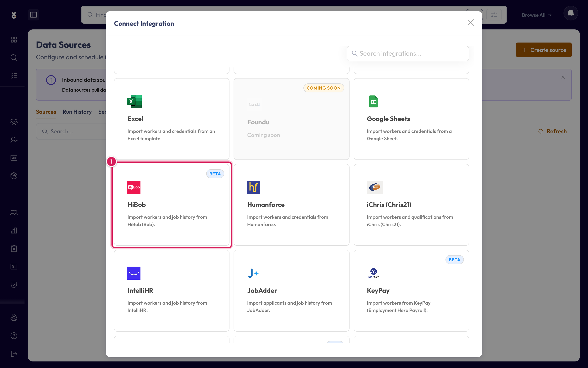Click the Search integrations field
Screen dimensions: 588x368
(x=408, y=54)
